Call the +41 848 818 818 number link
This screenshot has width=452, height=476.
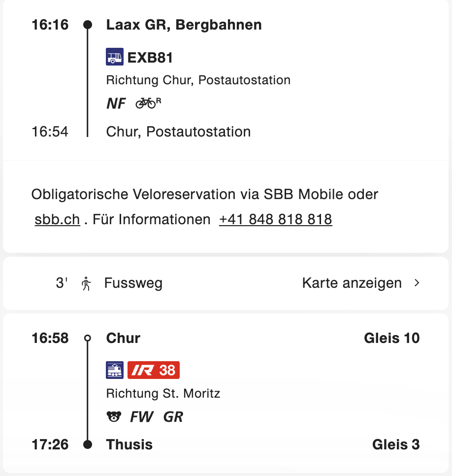coord(276,219)
